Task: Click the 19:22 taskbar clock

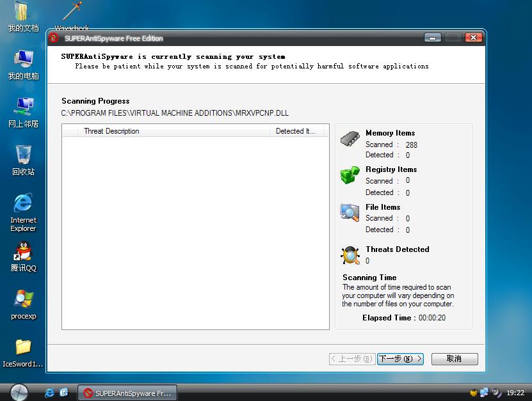Action: (x=515, y=393)
